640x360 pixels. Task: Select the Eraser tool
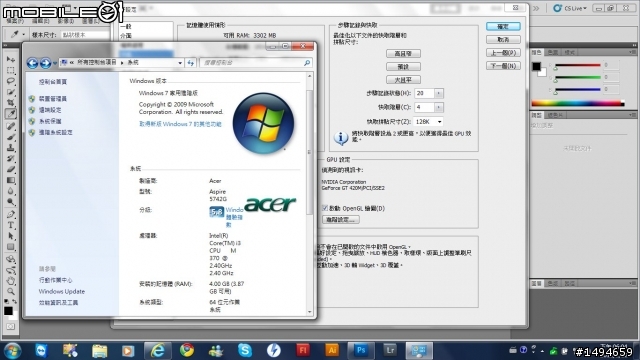[11, 169]
